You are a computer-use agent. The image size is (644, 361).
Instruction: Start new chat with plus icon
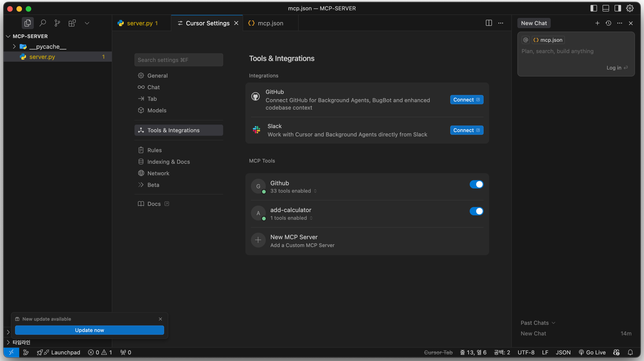coord(597,23)
